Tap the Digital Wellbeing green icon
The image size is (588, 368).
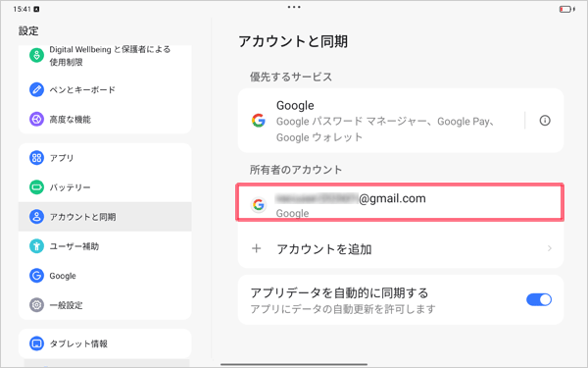click(36, 56)
